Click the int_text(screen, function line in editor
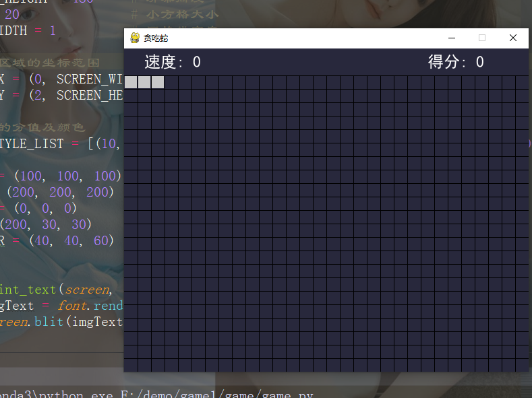The height and width of the screenshot is (398, 532). click(57, 290)
